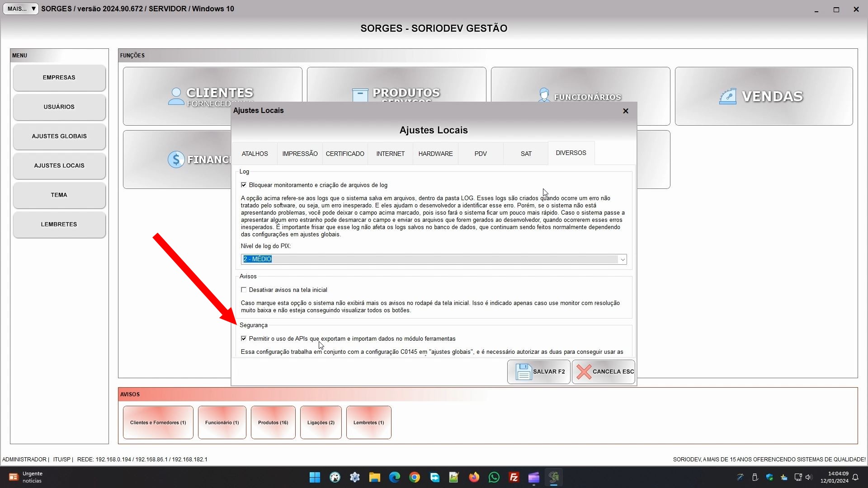Open the FINANCEIRO dollar-sign tile
The image size is (868, 488).
pyautogui.click(x=177, y=160)
